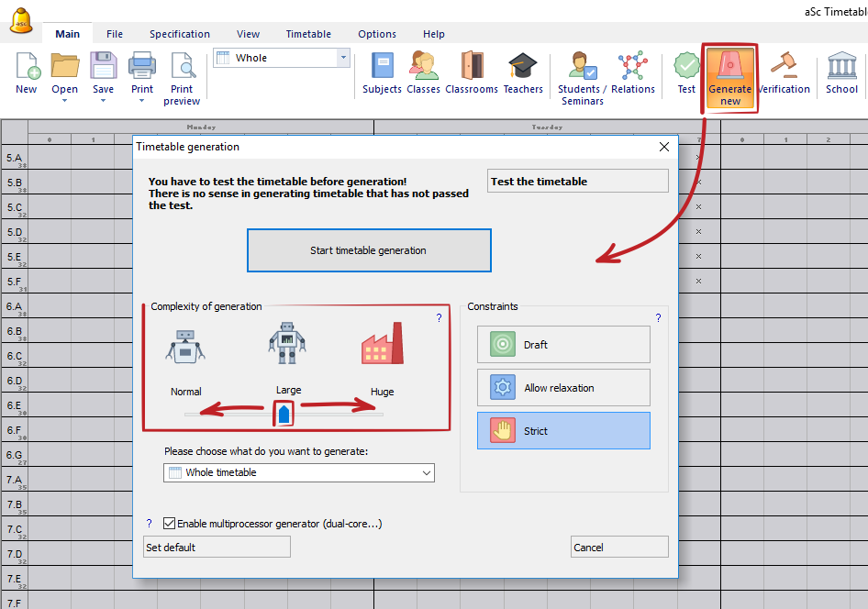Choose the Allow relaxation constraint option
Viewport: 868px width, 609px height.
tap(563, 388)
